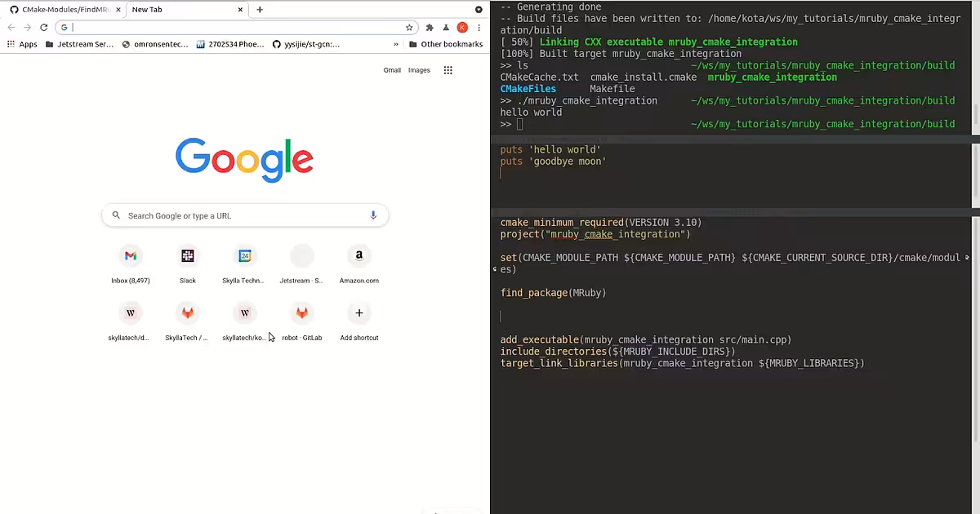Click the line puts 'goodbye moon'

pyautogui.click(x=553, y=162)
